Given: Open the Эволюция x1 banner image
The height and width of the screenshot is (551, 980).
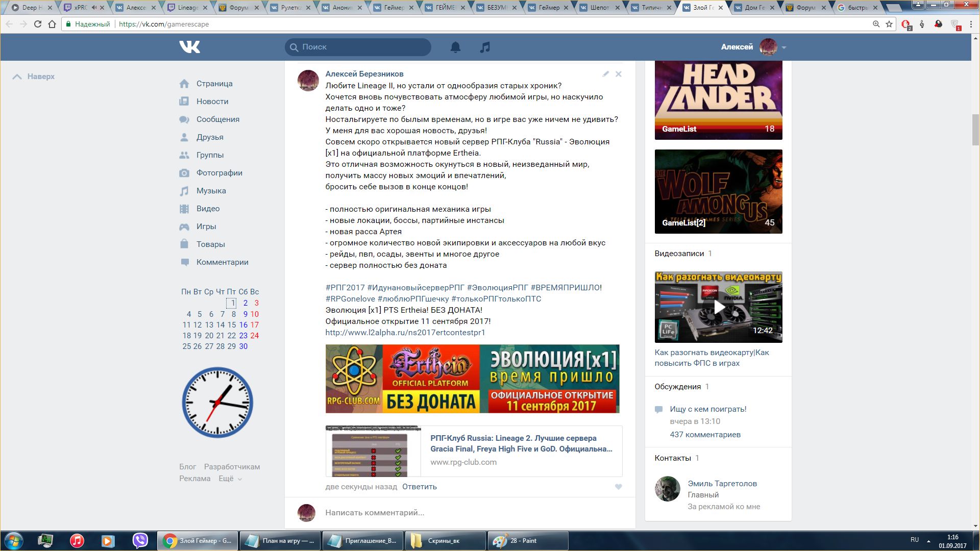Looking at the screenshot, I should click(472, 379).
